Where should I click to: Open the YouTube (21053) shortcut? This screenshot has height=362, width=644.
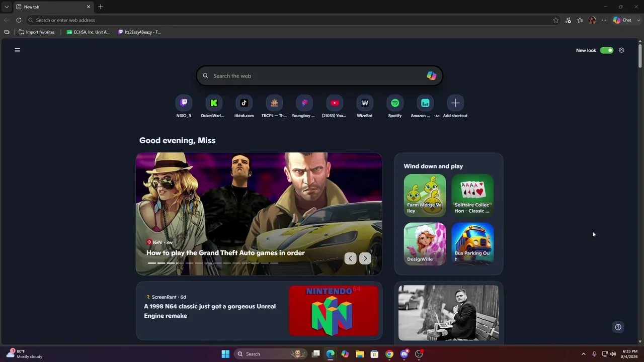335,103
